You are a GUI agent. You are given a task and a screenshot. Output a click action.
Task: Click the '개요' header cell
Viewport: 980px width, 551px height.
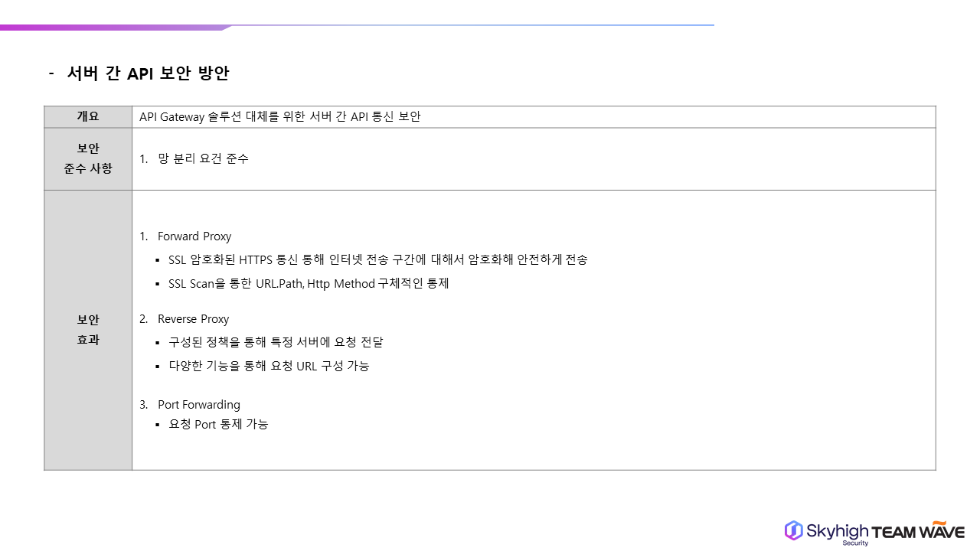pyautogui.click(x=88, y=117)
